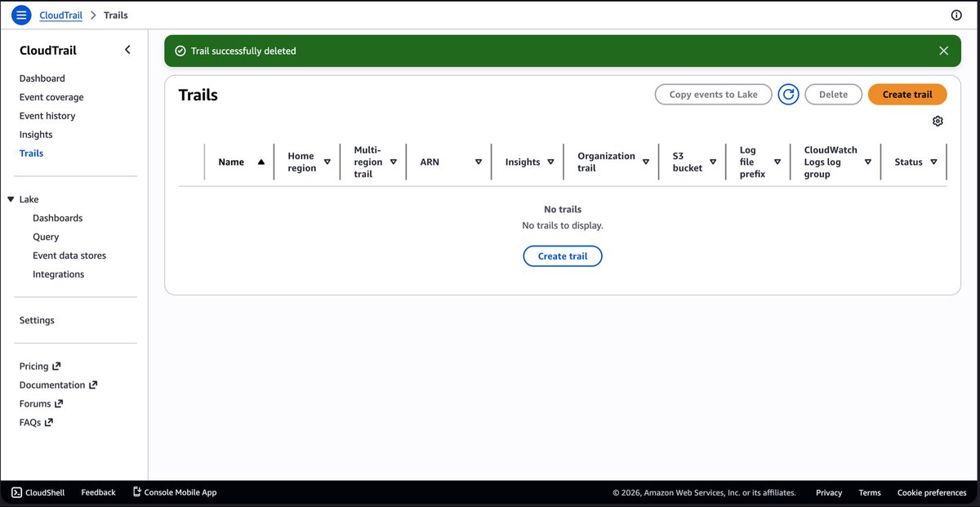Click the Console Mobile App icon
Screen dimensions: 980x507
137,492
